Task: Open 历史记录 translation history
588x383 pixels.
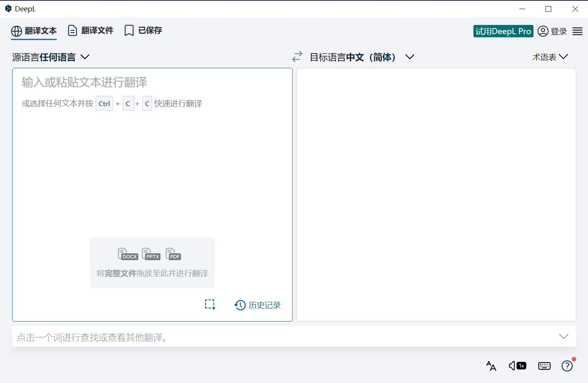Action: click(257, 305)
